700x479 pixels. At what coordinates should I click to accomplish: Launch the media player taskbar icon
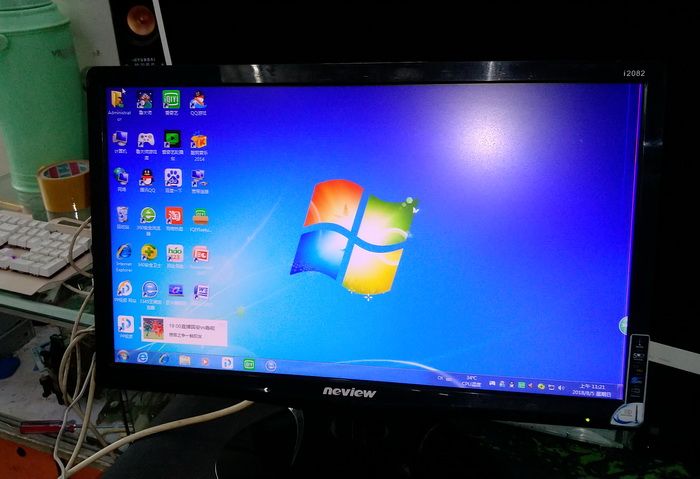205,361
